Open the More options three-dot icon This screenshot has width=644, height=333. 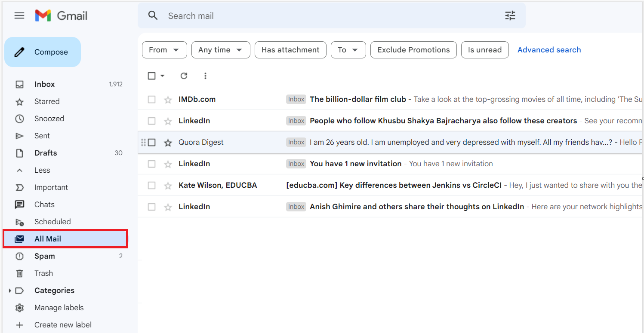(205, 76)
